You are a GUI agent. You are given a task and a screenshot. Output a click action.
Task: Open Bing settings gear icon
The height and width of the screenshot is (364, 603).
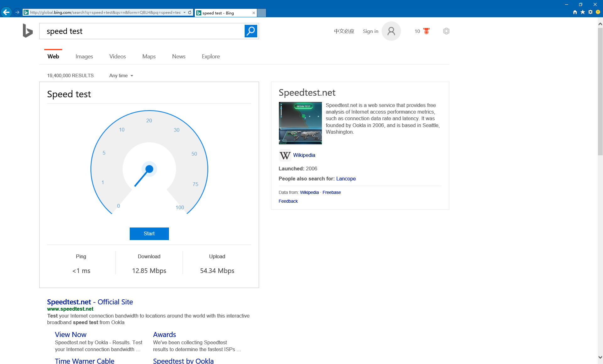446,31
